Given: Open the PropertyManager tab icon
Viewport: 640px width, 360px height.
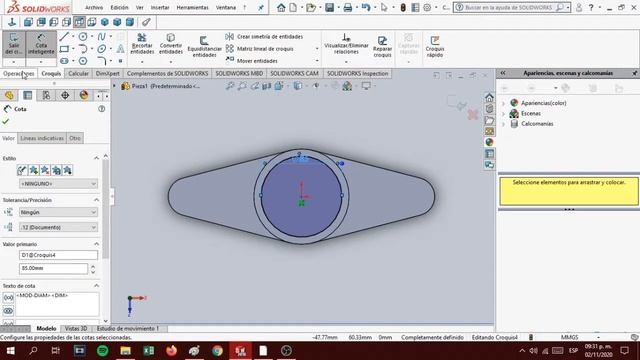Looking at the screenshot, I should coord(27,96).
